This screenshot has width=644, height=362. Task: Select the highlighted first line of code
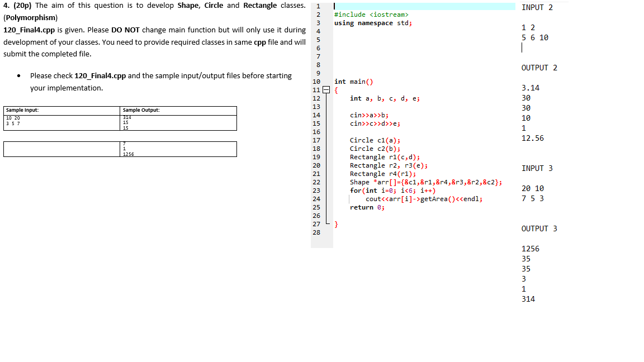point(391,6)
